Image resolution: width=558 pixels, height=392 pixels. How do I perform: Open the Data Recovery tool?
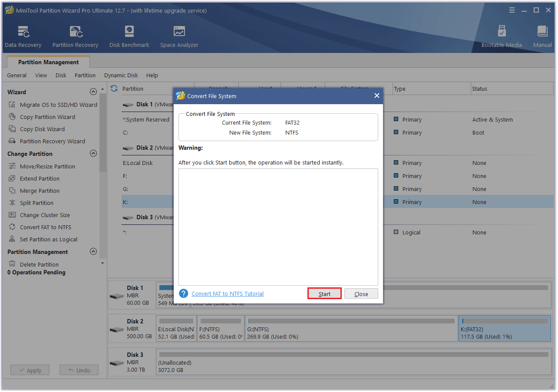(23, 36)
